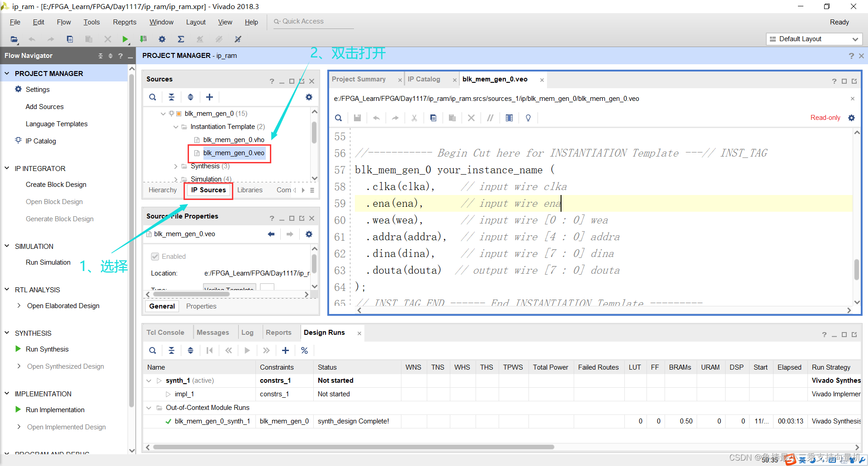Open IP Catalog from Flow Navigator

pos(41,141)
